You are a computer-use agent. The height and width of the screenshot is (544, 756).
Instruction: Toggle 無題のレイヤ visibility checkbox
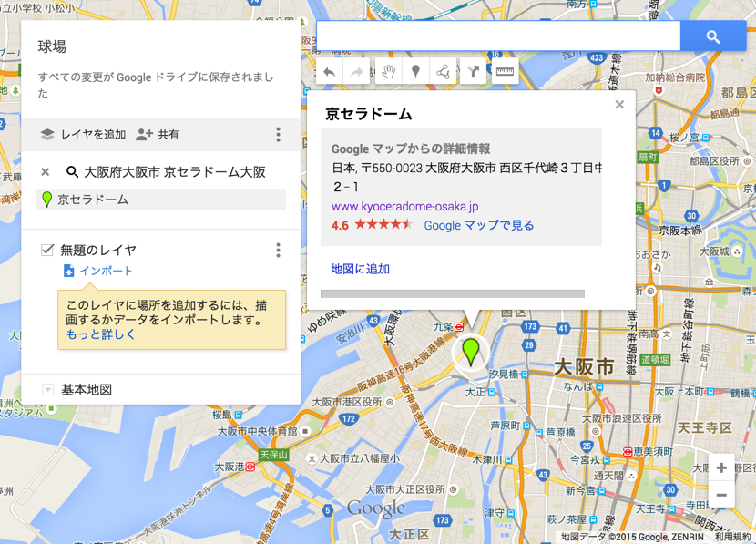[x=47, y=250]
